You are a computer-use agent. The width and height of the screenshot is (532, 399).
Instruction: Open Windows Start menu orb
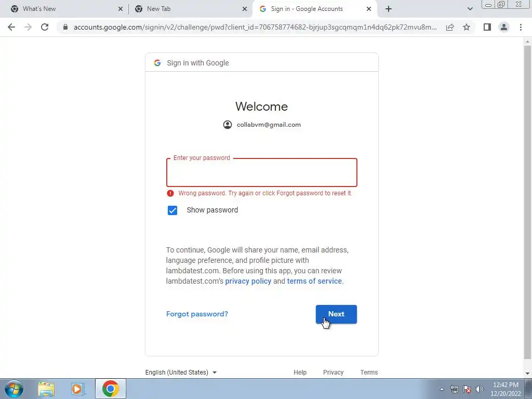[14, 389]
